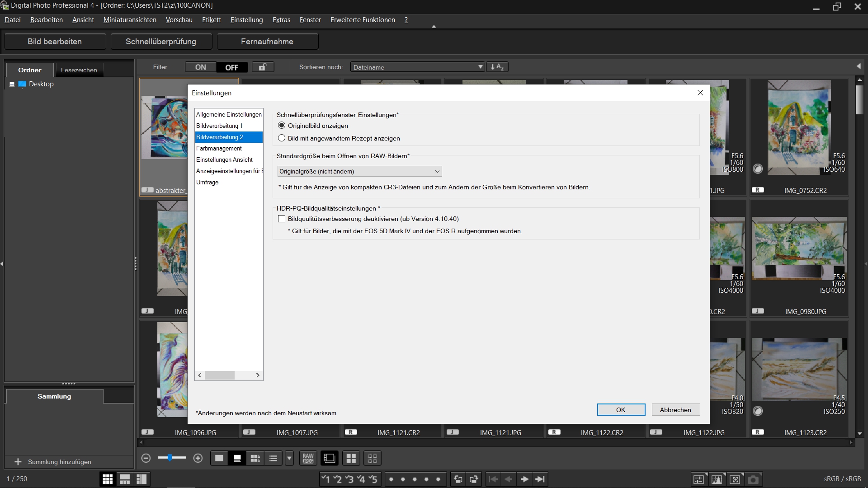Switch to list view mode icon
This screenshot has width=868, height=488.
[x=273, y=458]
